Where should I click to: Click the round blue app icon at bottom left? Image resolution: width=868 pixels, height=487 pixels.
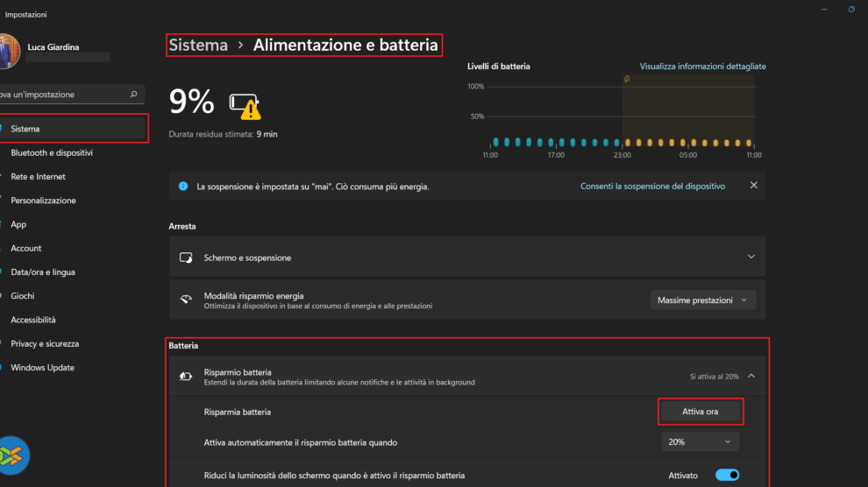tap(14, 455)
